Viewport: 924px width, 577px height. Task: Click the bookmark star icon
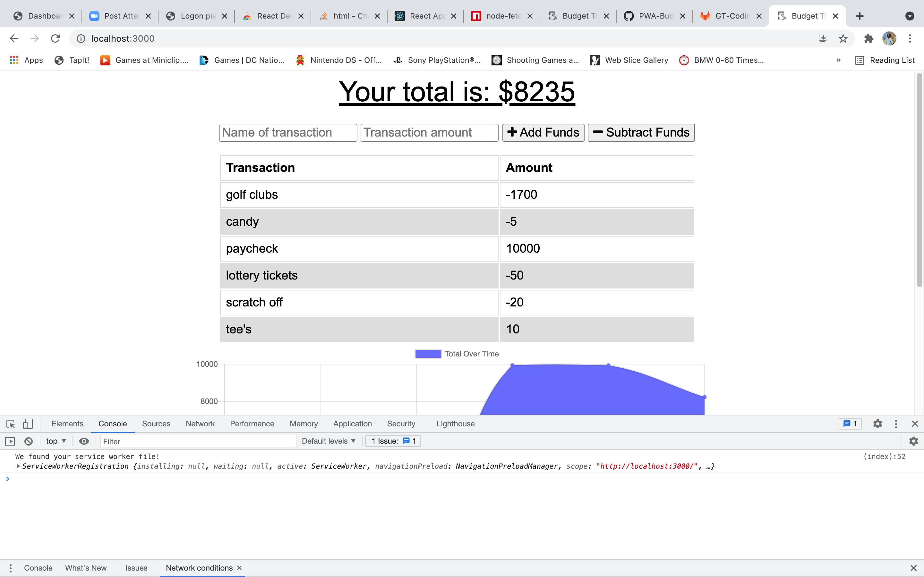(843, 38)
